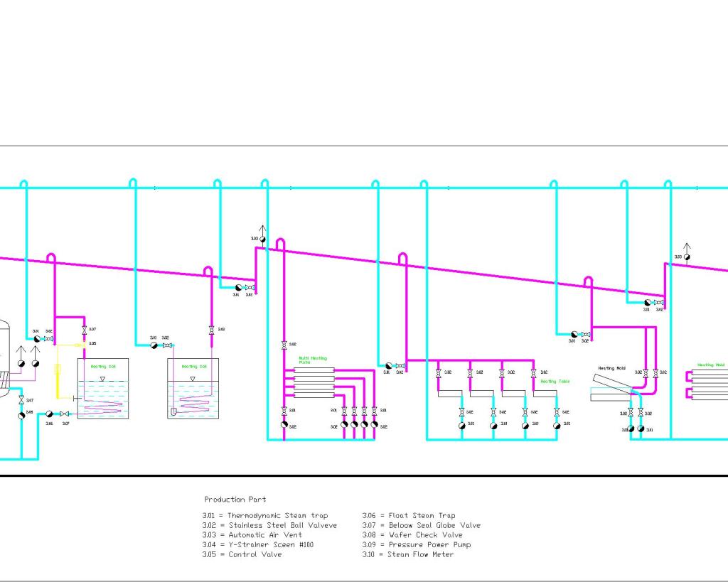Click the ball valve directly above Multi Heating Plate
The width and height of the screenshot is (728, 582).
pos(284,345)
